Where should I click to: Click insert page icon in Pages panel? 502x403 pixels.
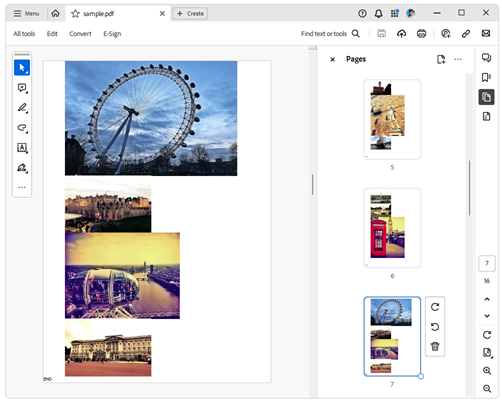click(441, 59)
